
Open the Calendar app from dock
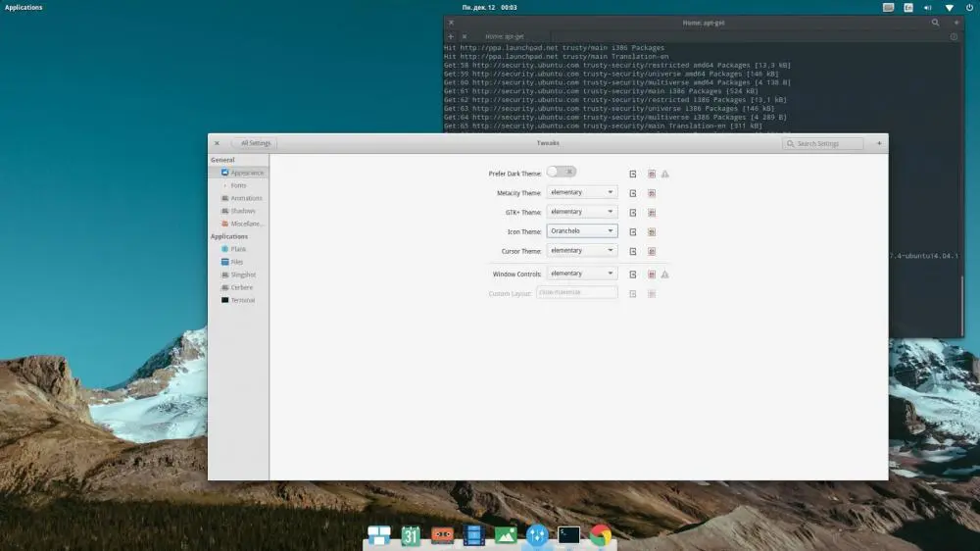click(411, 535)
